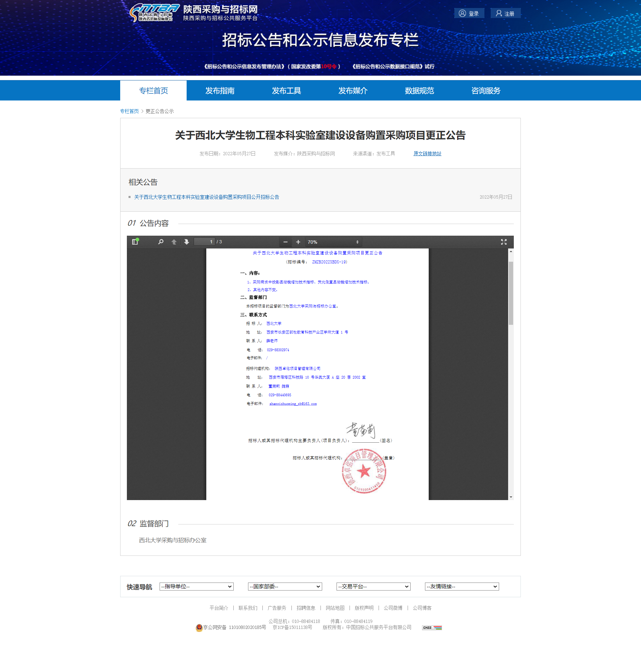Open the related 公开招标公告 link
The height and width of the screenshot is (672, 641).
point(206,197)
